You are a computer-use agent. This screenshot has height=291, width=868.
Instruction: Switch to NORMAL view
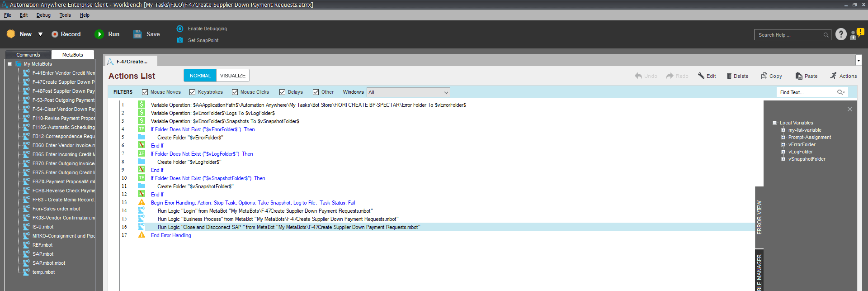[x=200, y=76]
